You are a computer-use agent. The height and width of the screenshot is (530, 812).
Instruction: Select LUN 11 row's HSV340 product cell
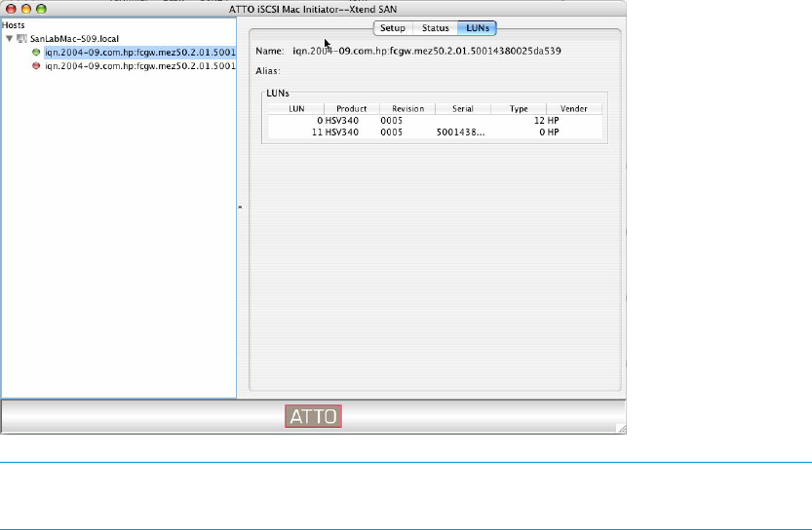(x=342, y=132)
